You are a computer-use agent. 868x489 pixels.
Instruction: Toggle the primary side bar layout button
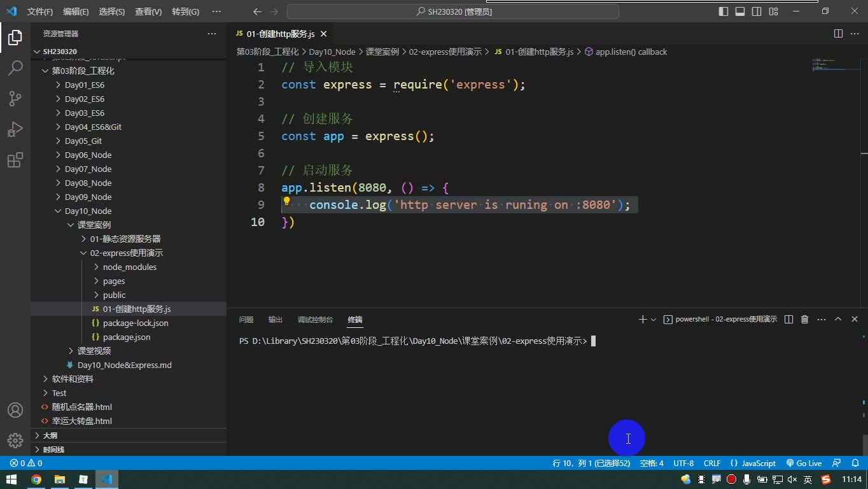pyautogui.click(x=724, y=11)
